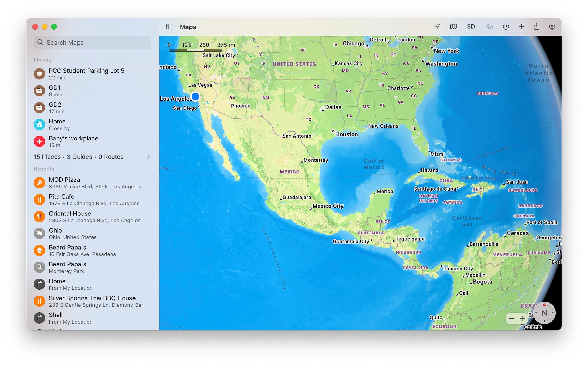Open PCC Student Parking Lot 5 graduation icon
The width and height of the screenshot is (588, 365).
point(39,74)
